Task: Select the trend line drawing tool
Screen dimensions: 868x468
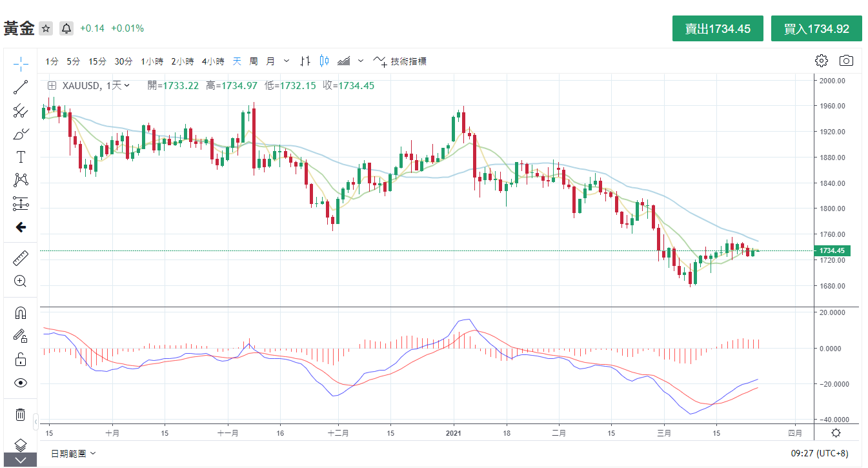Action: pyautogui.click(x=21, y=87)
